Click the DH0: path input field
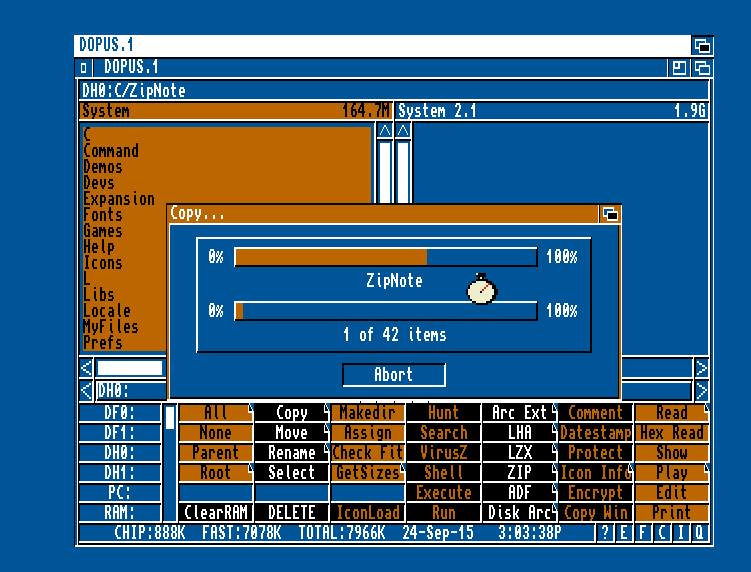The image size is (751, 572). pyautogui.click(x=131, y=390)
